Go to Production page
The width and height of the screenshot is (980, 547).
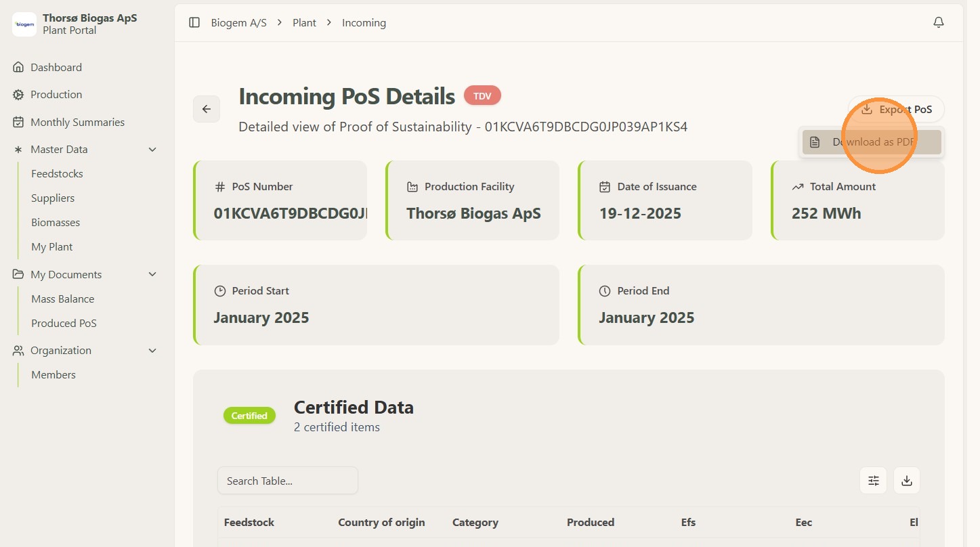click(56, 95)
